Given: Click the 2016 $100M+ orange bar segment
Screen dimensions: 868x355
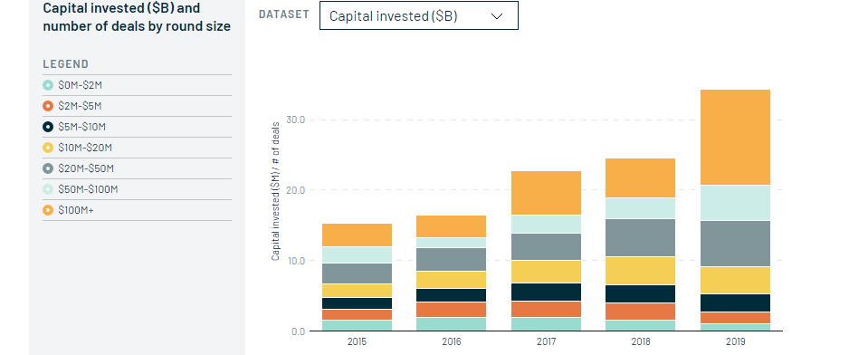Looking at the screenshot, I should point(451,226).
